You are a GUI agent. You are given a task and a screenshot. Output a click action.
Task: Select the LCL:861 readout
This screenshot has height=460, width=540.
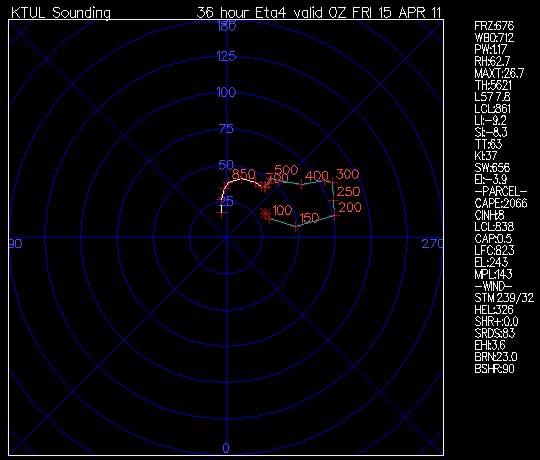click(492, 109)
